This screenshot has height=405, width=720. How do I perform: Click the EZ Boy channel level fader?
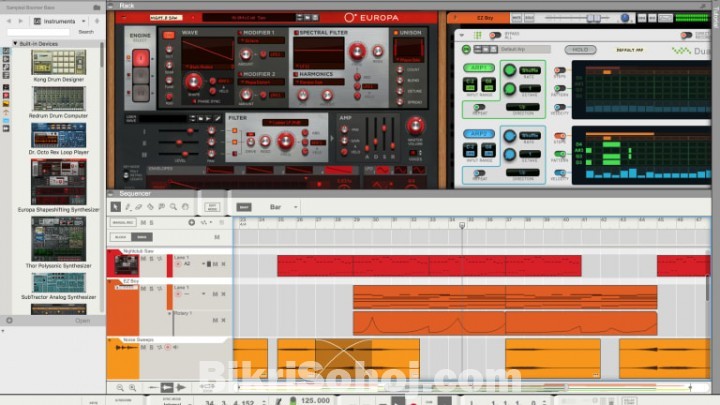coord(593,18)
